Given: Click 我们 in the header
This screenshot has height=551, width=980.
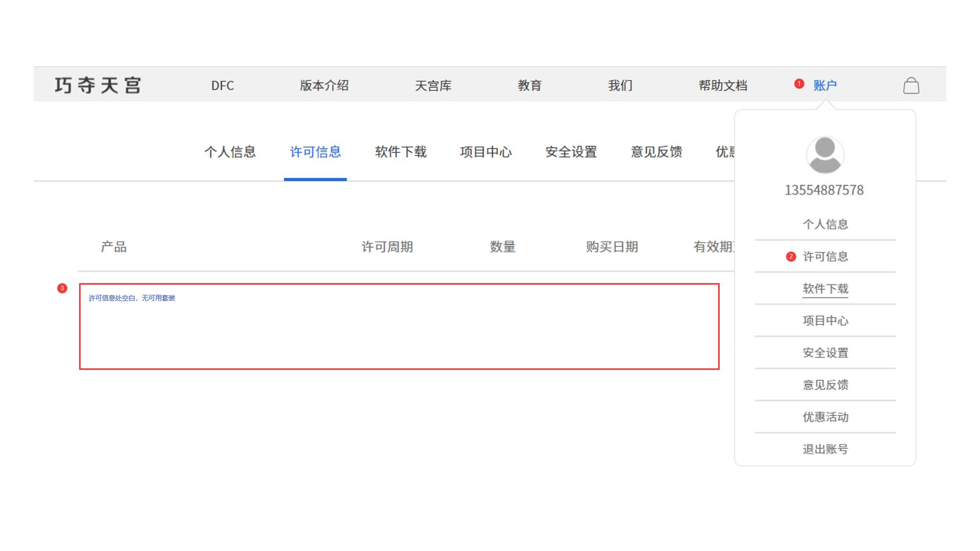Looking at the screenshot, I should pos(620,85).
